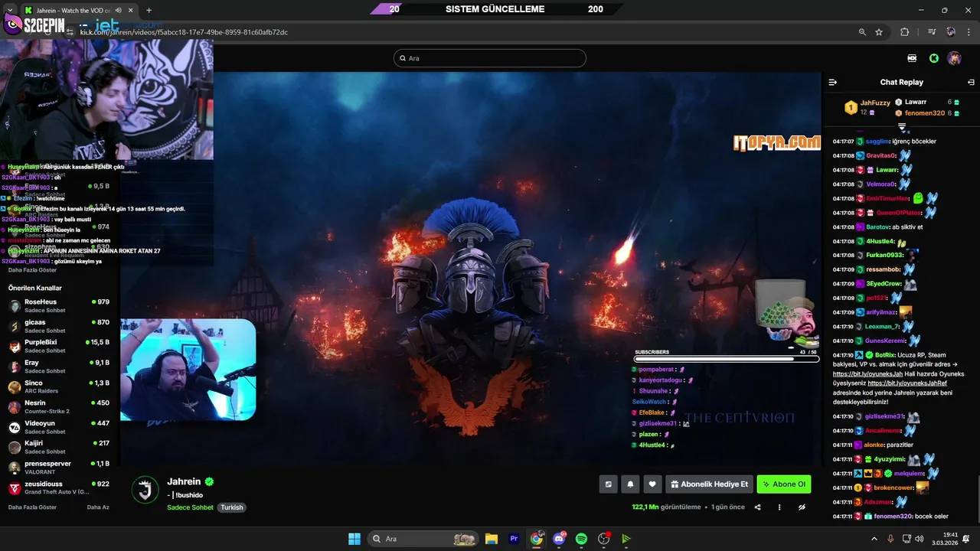
Task: Click the browser address bar URL
Action: tap(184, 32)
